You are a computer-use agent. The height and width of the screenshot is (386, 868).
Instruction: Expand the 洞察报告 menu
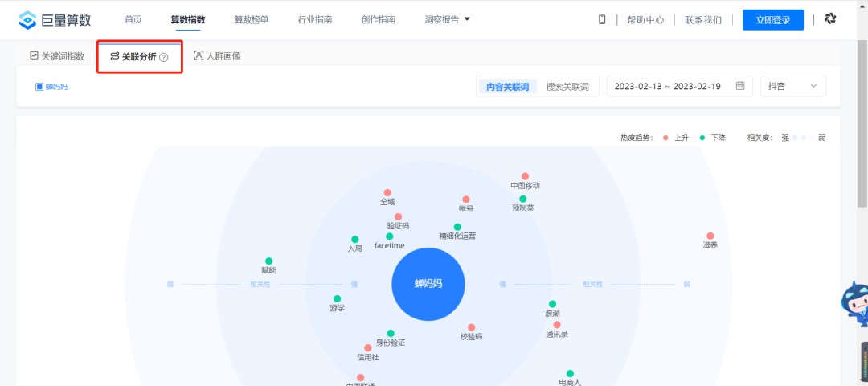click(448, 20)
